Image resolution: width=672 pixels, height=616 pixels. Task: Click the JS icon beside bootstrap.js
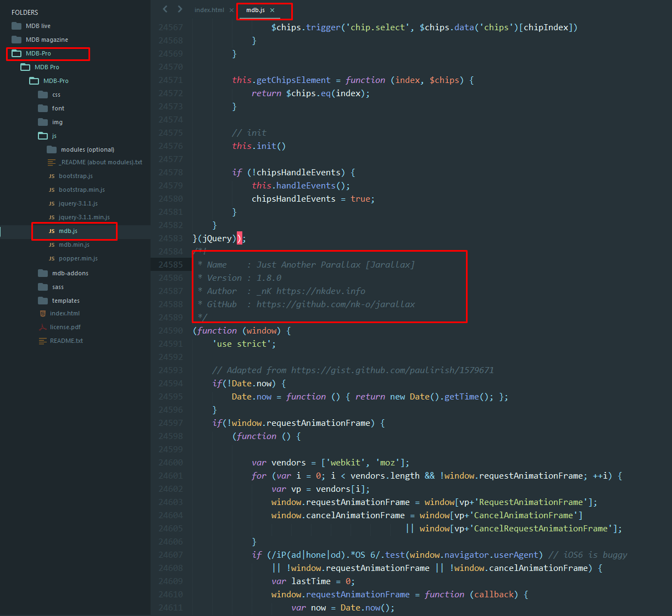[x=52, y=176]
